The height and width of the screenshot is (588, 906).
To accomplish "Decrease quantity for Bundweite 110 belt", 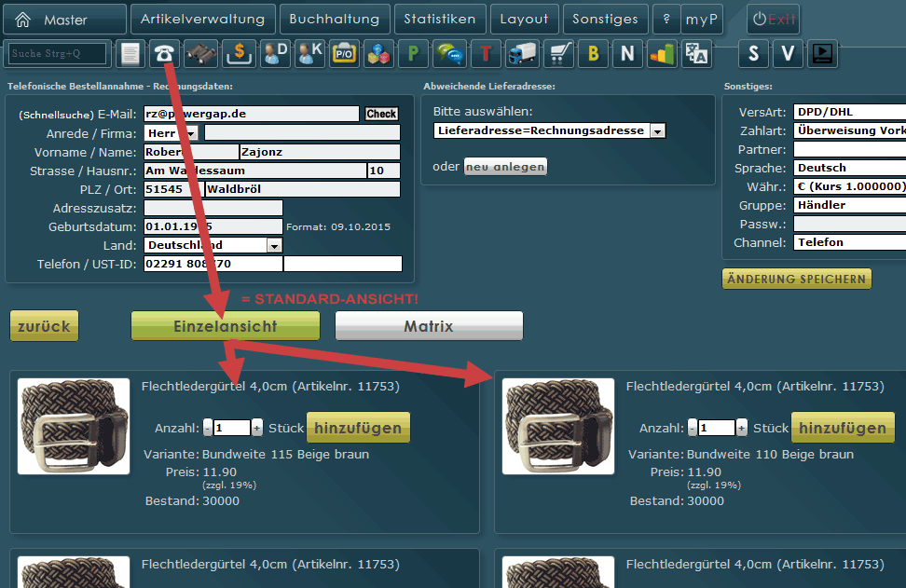I will (693, 428).
